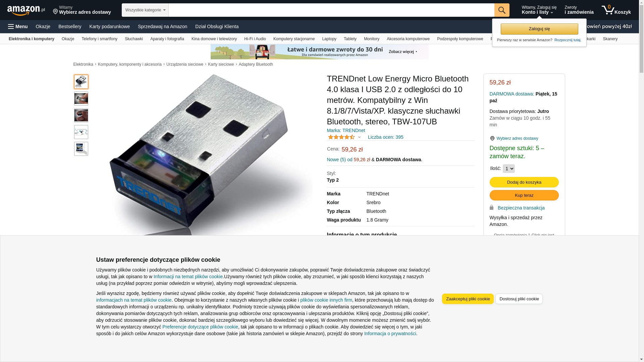Click the location pin beside Wybierz adres dostawy
Image resolution: width=644 pixels, height=362 pixels.
(492, 138)
